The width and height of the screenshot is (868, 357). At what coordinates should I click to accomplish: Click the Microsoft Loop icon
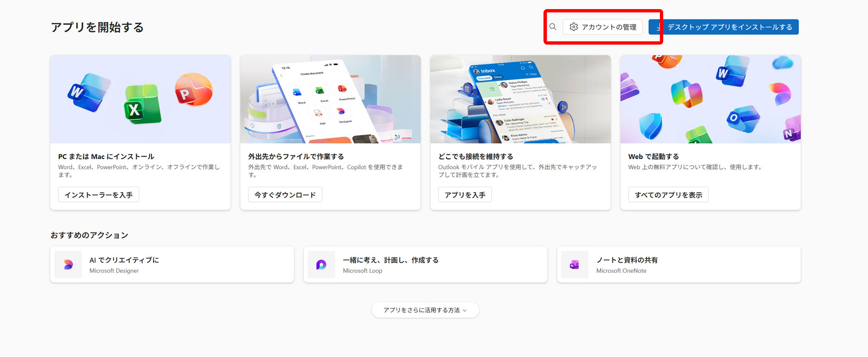coord(321,264)
